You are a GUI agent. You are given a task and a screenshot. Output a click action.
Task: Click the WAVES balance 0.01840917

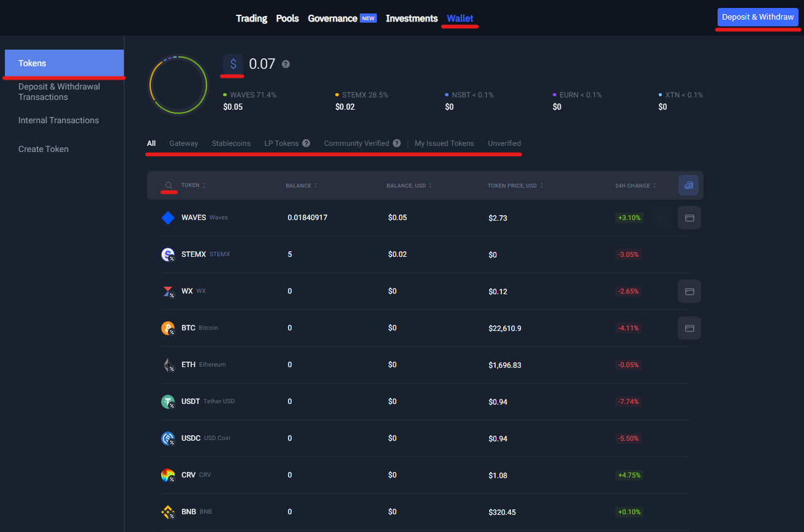point(307,218)
